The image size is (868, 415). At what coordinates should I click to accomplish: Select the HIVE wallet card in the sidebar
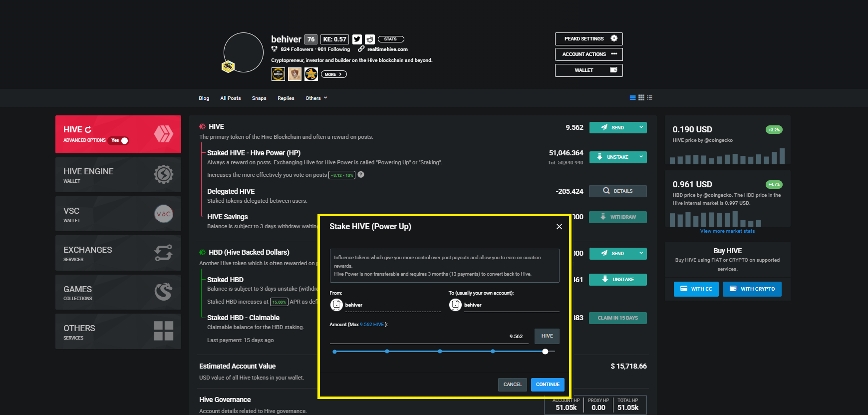point(118,134)
